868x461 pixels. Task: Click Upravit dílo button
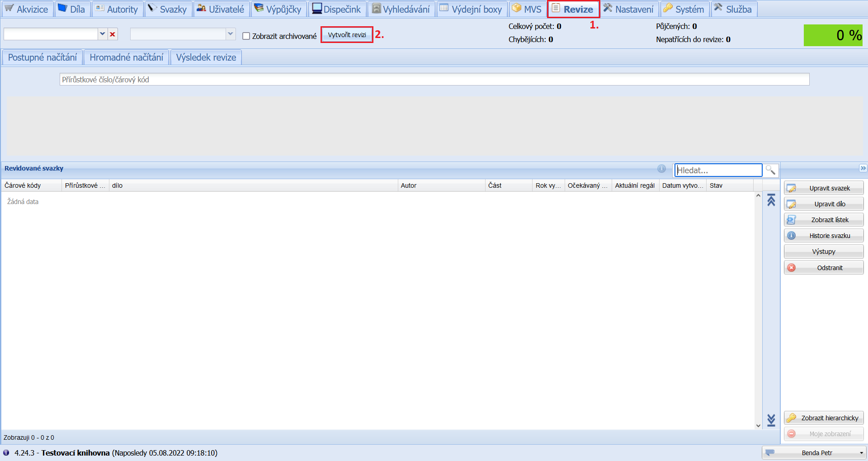coord(824,204)
